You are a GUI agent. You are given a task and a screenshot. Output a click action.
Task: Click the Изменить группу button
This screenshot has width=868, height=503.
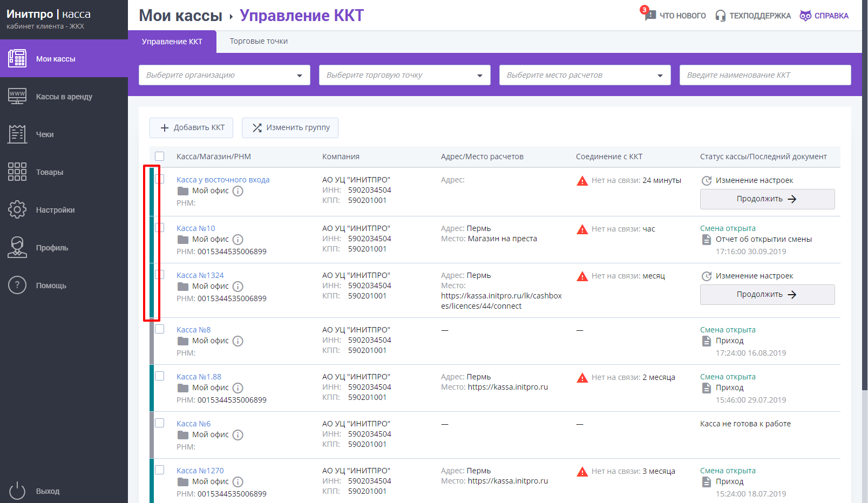[x=290, y=128]
